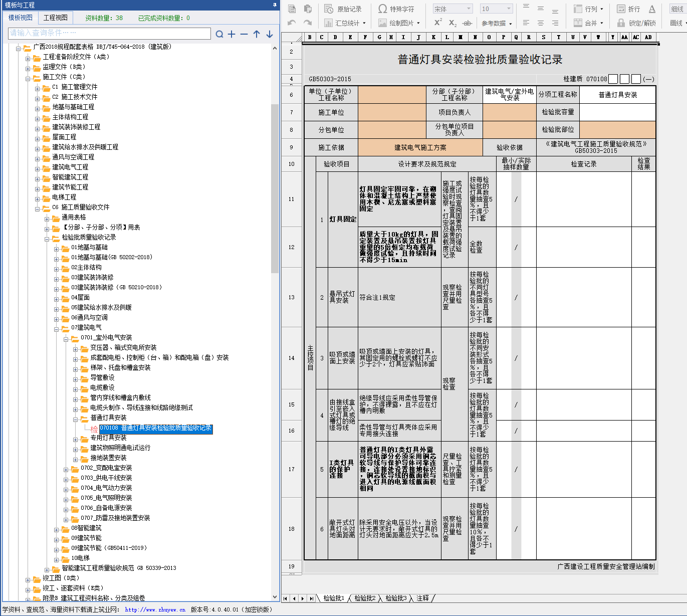
Task: Select row header 10 in spreadsheet
Action: click(291, 164)
